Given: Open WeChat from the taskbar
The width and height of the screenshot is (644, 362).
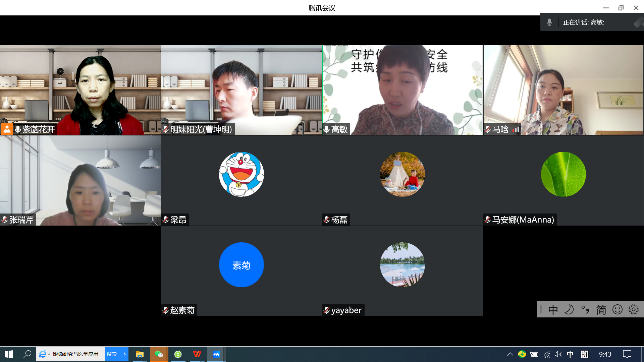Looking at the screenshot, I should (159, 354).
